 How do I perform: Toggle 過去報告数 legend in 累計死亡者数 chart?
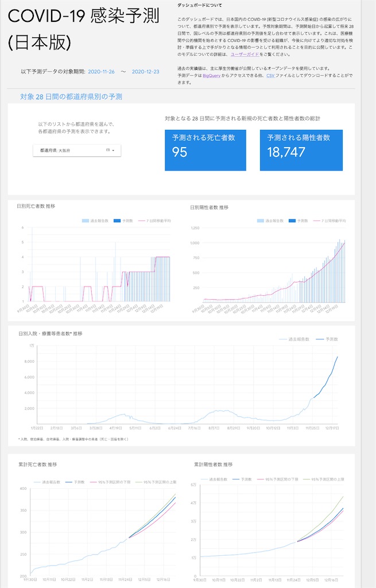[x=47, y=482]
